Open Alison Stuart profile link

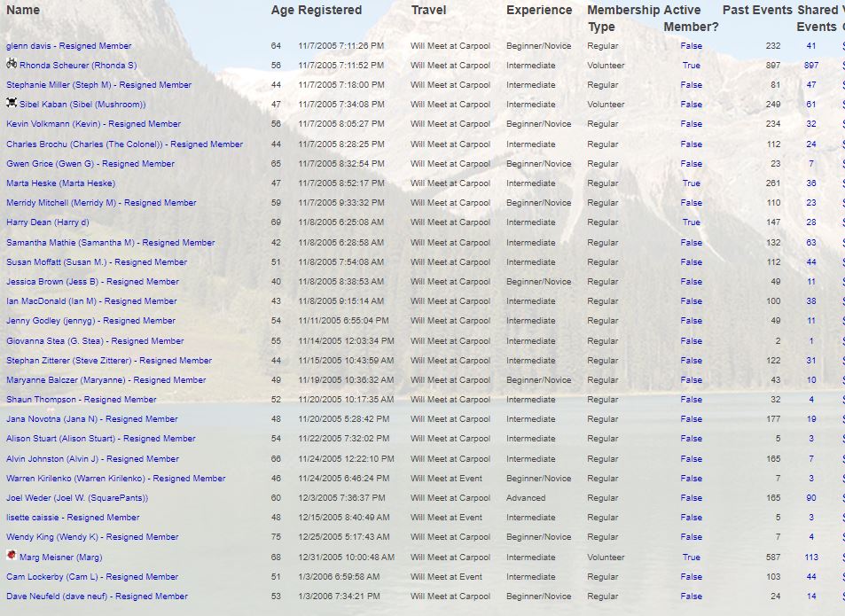[x=101, y=439]
